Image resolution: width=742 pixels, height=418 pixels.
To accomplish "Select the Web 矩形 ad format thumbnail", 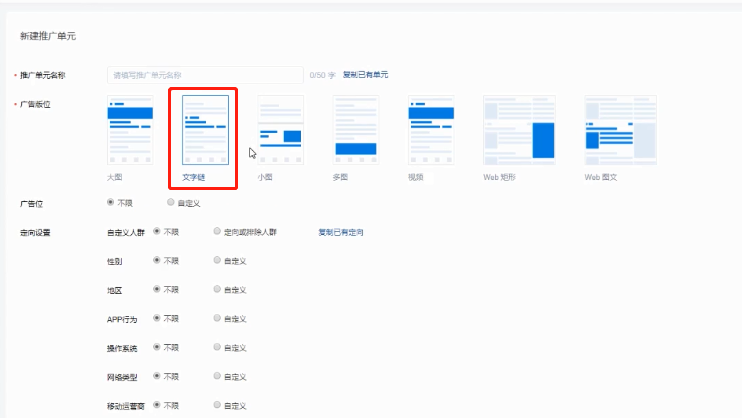I will 519,130.
